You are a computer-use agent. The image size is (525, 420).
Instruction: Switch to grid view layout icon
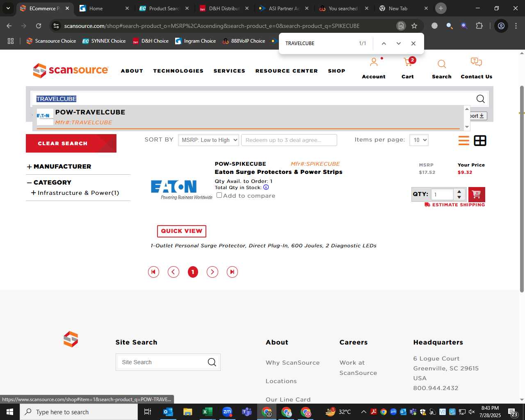point(480,141)
